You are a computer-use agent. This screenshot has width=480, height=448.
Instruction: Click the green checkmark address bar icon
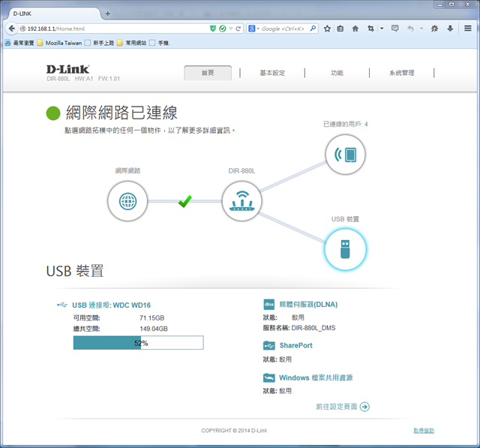223,29
